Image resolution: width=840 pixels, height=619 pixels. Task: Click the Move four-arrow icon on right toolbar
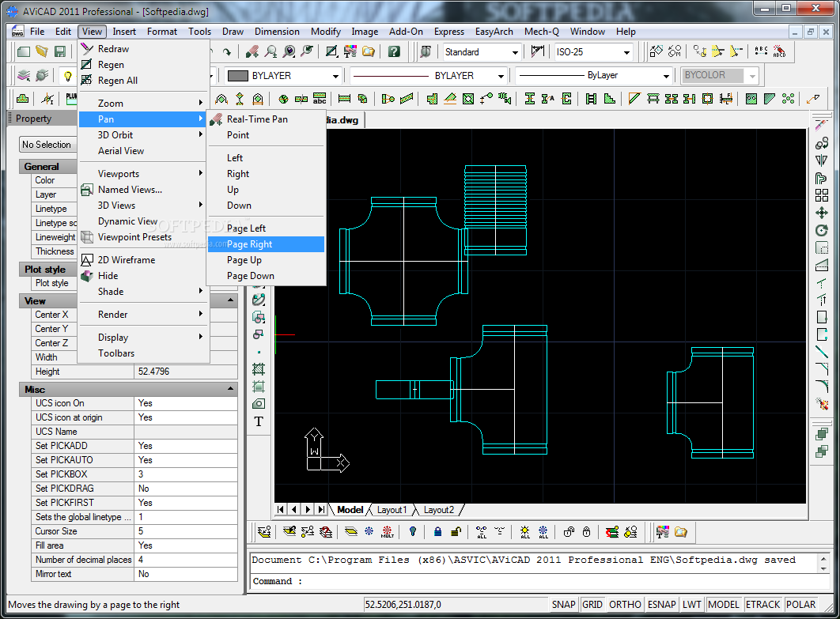pos(821,213)
